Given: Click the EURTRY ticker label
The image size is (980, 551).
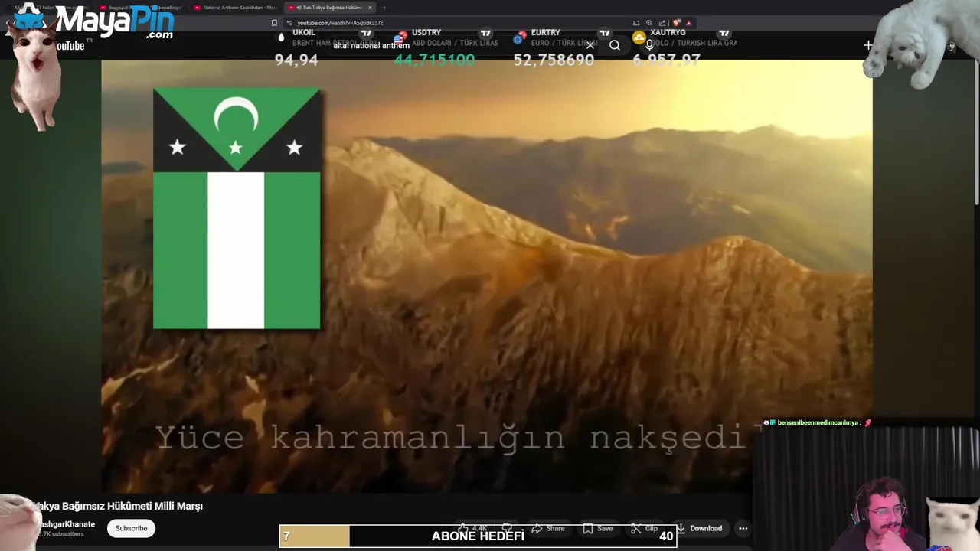Looking at the screenshot, I should [546, 33].
